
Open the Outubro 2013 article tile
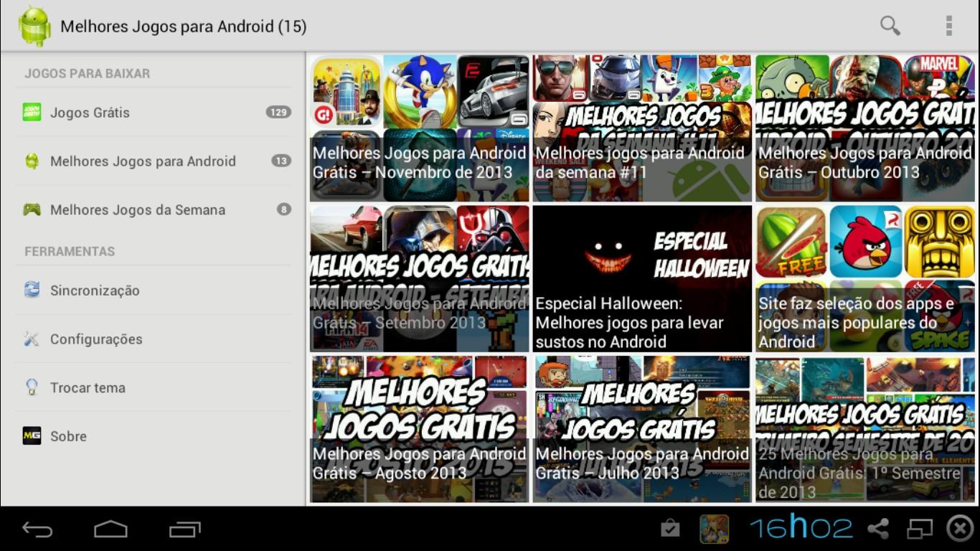pyautogui.click(x=865, y=128)
